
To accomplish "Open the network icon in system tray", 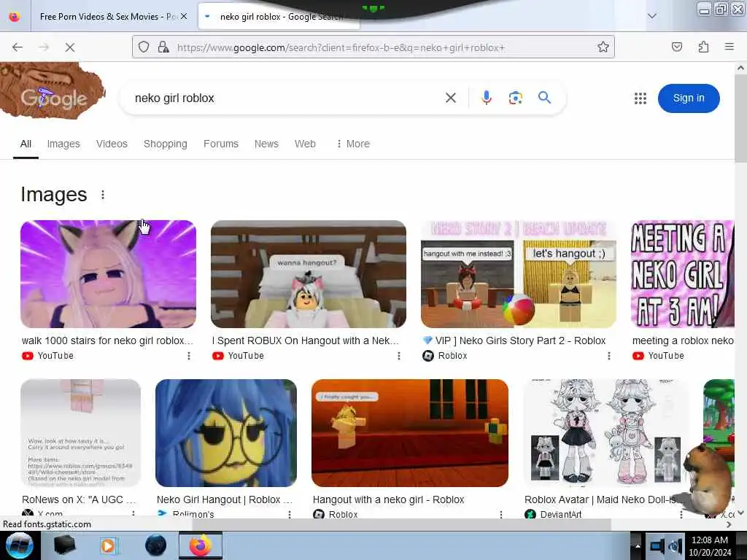I will (x=657, y=545).
